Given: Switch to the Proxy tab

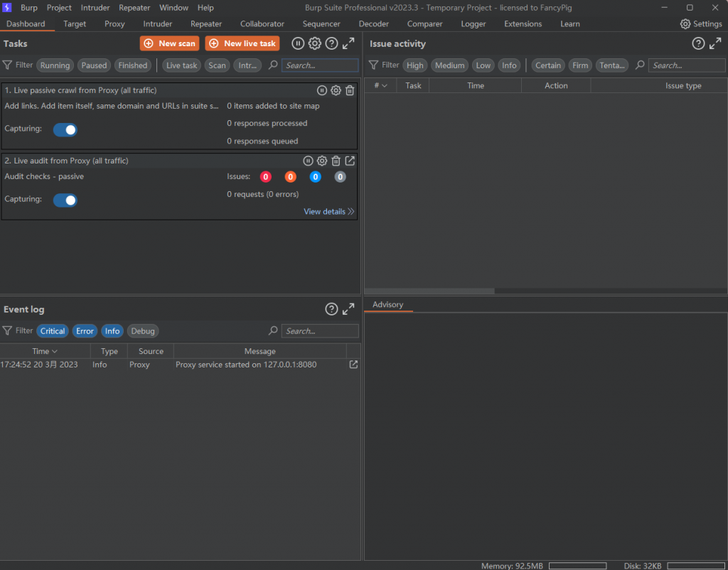Looking at the screenshot, I should click(x=114, y=23).
